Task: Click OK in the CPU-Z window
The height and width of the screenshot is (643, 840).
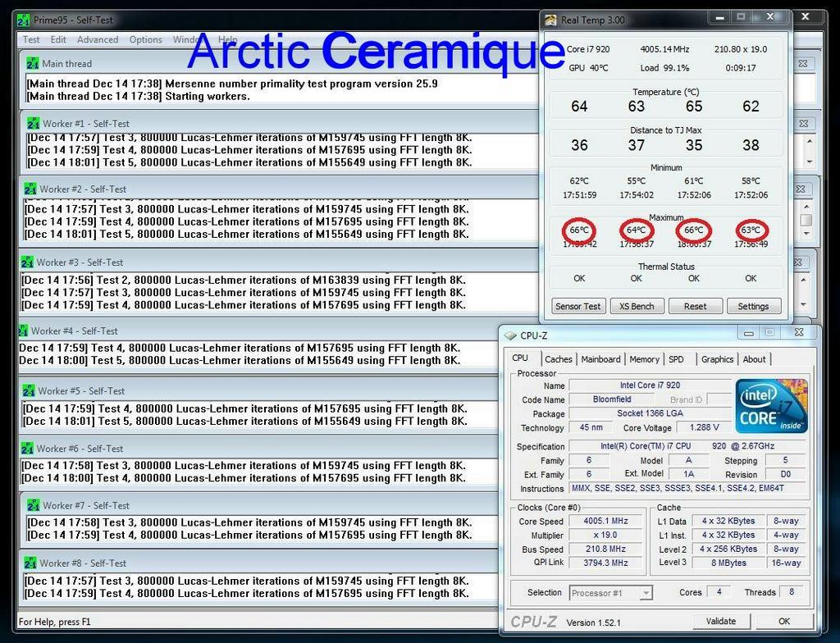Action: click(784, 621)
